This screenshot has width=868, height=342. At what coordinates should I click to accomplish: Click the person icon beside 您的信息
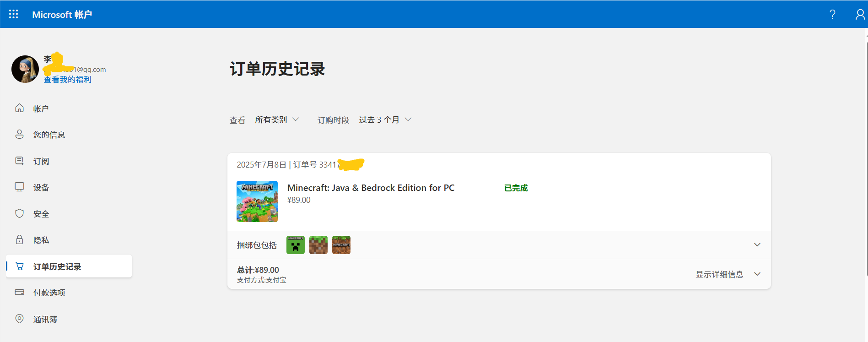(x=19, y=134)
